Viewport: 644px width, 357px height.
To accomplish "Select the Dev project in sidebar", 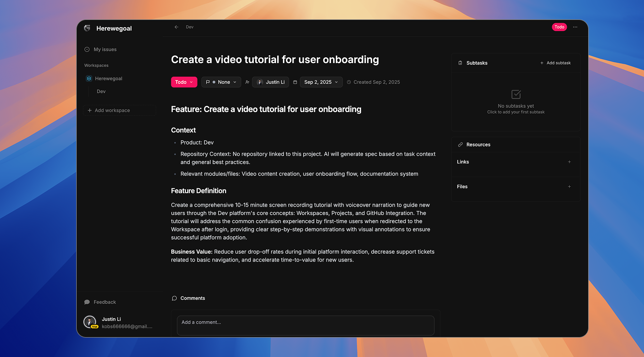I will 101,91.
